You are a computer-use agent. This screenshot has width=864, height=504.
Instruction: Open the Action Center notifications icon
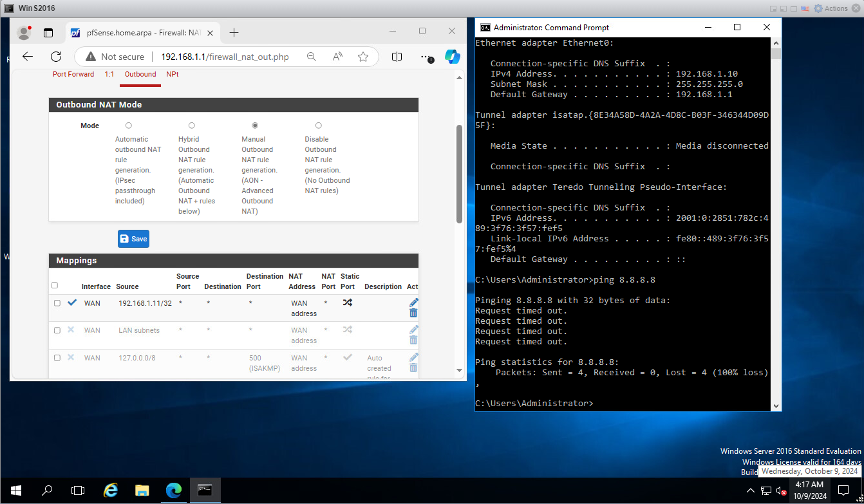pyautogui.click(x=844, y=490)
